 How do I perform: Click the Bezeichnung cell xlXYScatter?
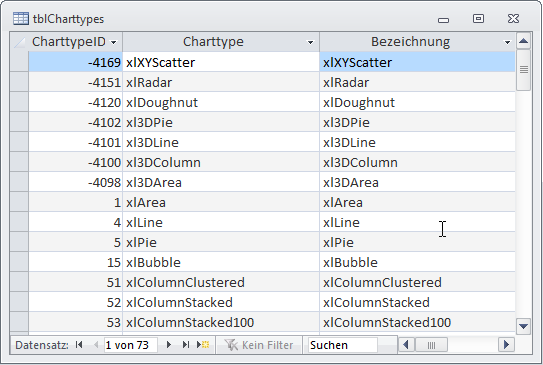tap(417, 62)
